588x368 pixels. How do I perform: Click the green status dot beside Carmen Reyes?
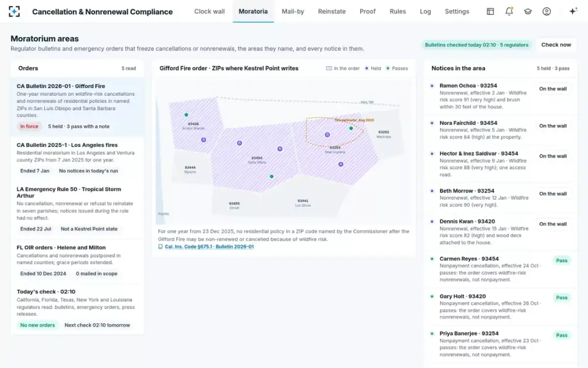click(432, 259)
